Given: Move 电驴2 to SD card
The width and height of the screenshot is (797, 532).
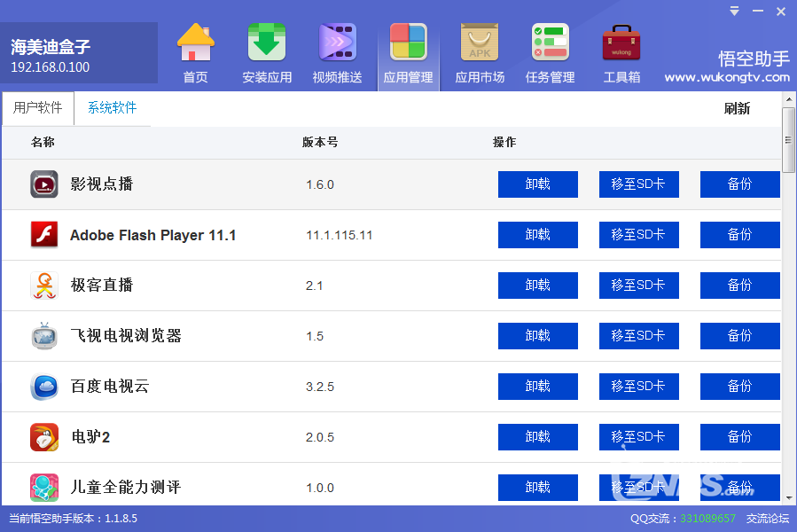Looking at the screenshot, I should 639,437.
